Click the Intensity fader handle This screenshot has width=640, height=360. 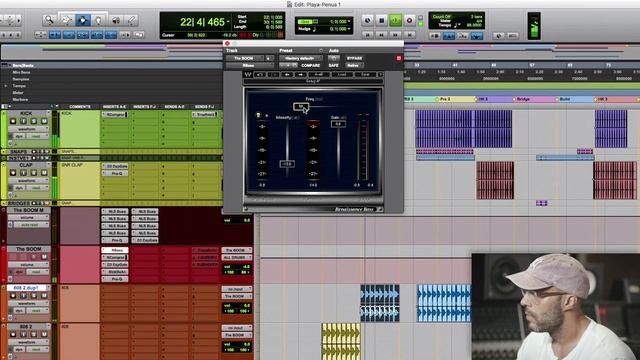[x=287, y=164]
